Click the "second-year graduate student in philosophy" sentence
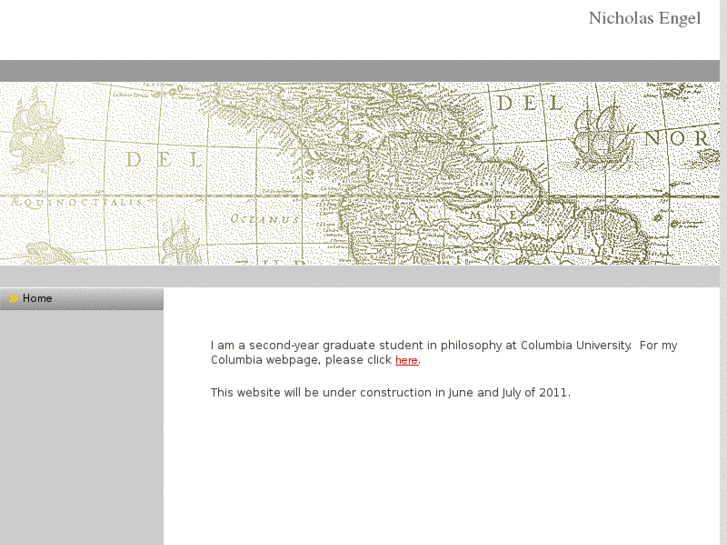Viewport: 727px width, 545px height. pyautogui.click(x=444, y=353)
